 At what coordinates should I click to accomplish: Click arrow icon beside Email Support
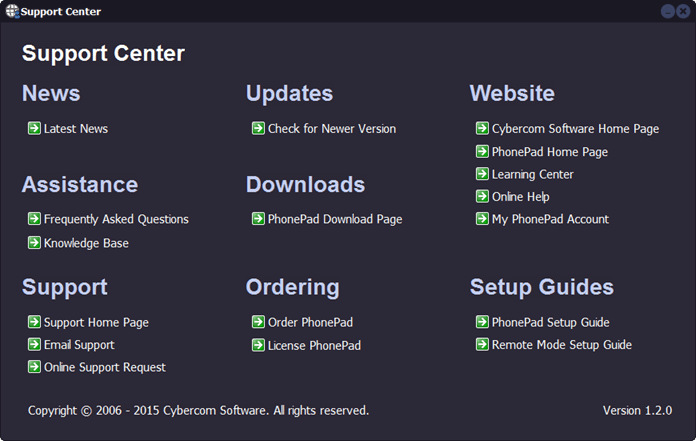click(x=34, y=344)
